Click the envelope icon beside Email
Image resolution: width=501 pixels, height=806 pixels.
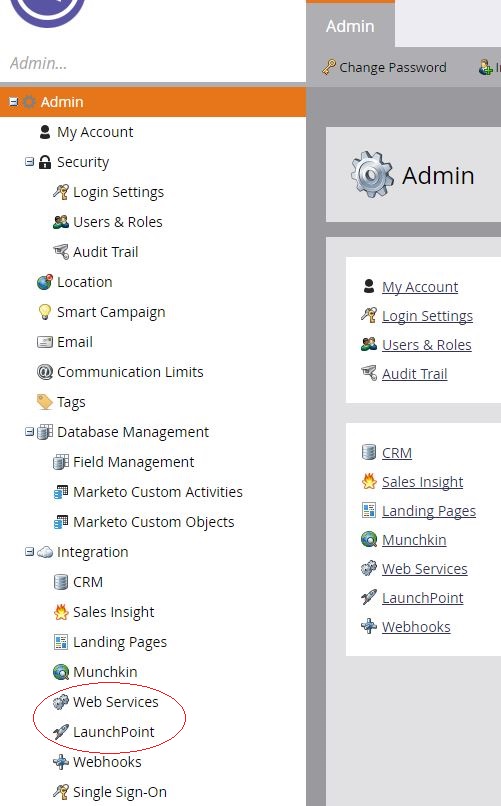tap(45, 342)
